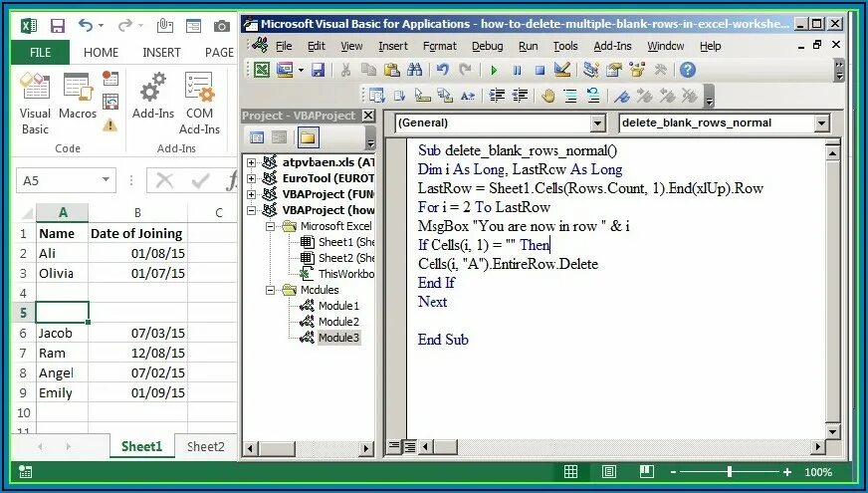The width and height of the screenshot is (868, 493).
Task: Click the Reset stop icon
Action: pyautogui.click(x=540, y=71)
